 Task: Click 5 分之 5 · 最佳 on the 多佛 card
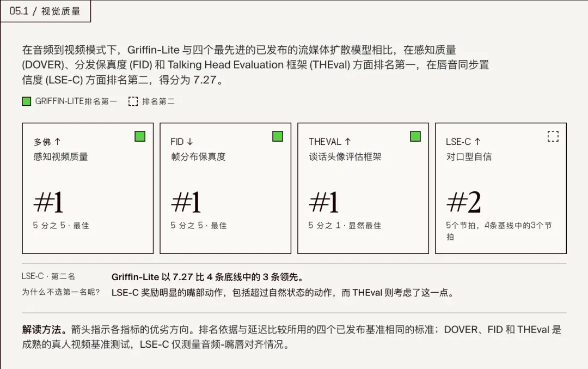tap(61, 225)
